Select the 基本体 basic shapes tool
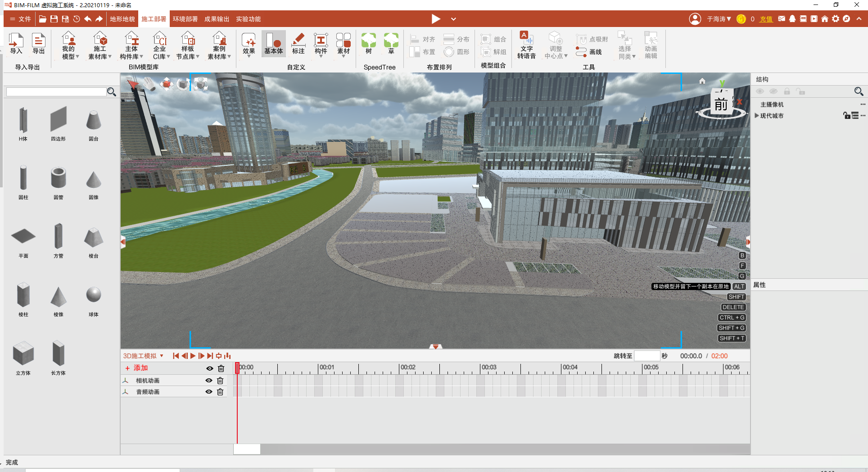868x472 pixels. tap(273, 43)
